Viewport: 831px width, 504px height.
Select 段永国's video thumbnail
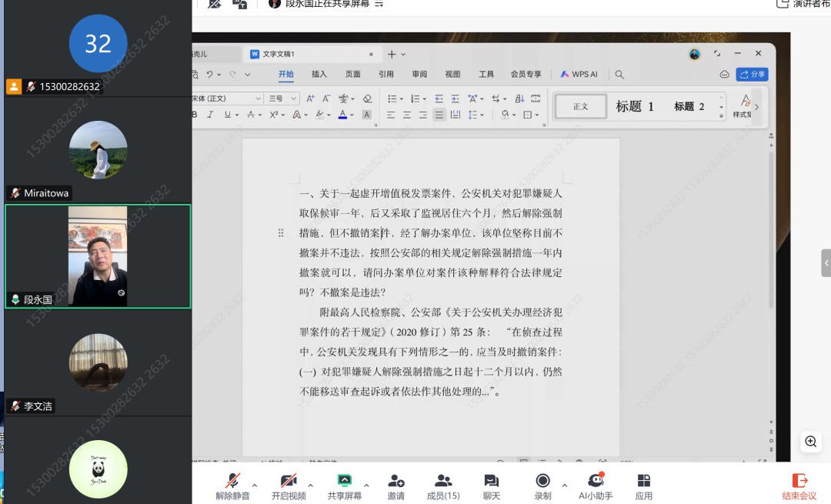(98, 254)
